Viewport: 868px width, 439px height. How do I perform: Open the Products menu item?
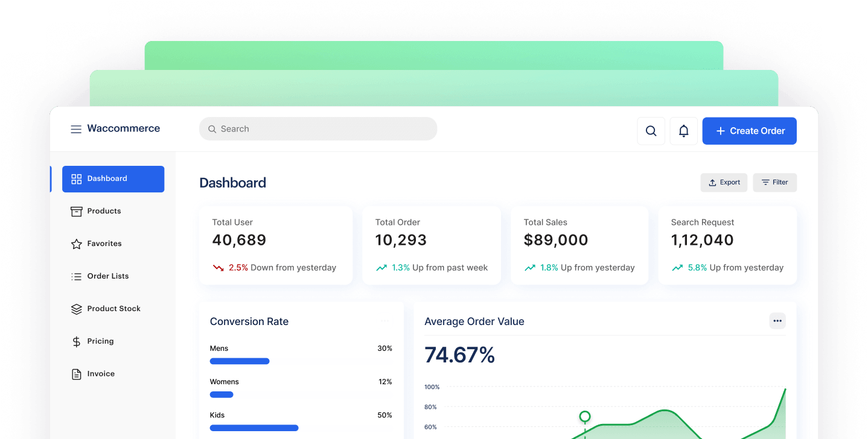click(x=113, y=212)
